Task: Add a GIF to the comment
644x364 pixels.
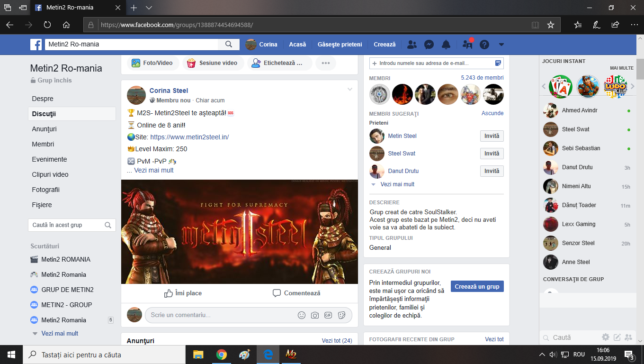Action: [328, 315]
